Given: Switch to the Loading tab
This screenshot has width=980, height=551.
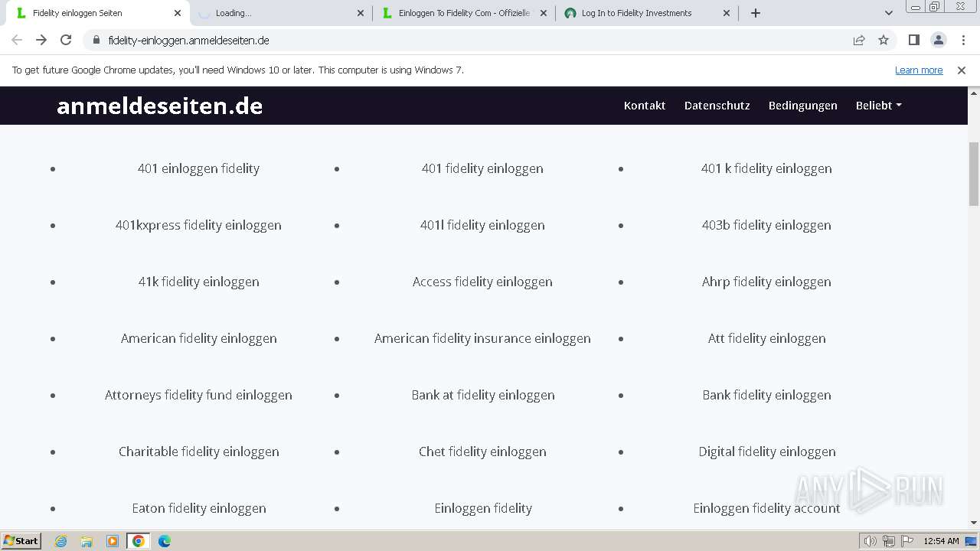Looking at the screenshot, I should [x=279, y=13].
